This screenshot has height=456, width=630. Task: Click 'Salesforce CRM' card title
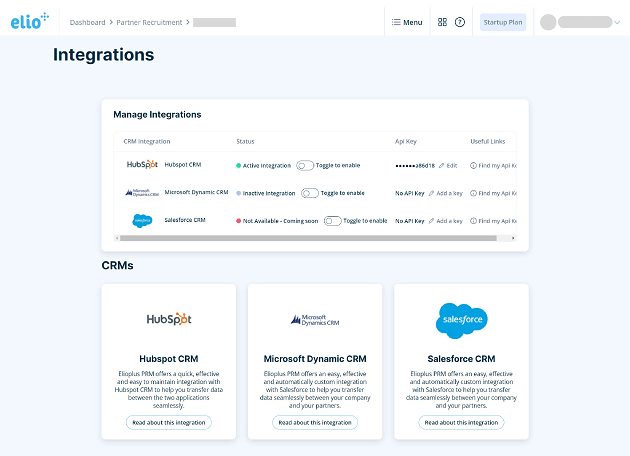(x=461, y=359)
